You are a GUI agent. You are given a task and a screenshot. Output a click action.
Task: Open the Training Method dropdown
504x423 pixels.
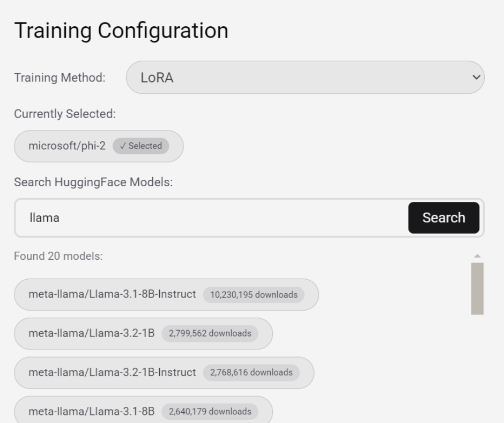[305, 78]
